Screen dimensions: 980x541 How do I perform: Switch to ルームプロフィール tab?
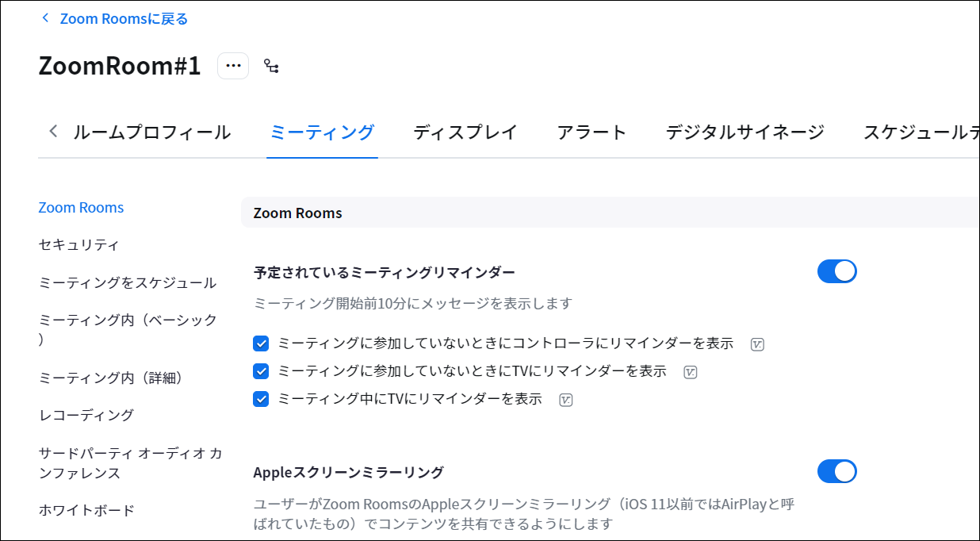click(152, 132)
